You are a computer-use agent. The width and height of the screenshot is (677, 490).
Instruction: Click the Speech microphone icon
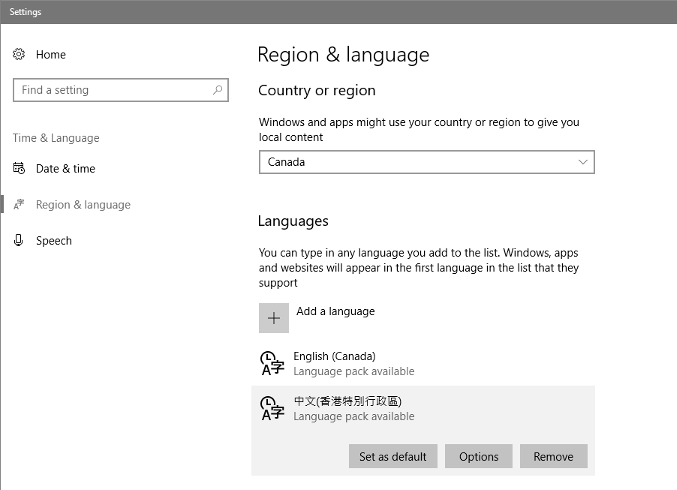[19, 241]
